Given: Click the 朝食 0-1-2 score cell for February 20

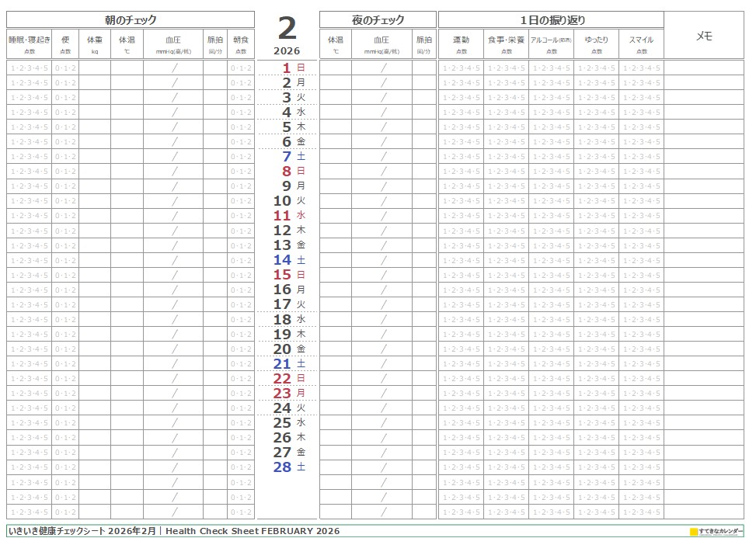Looking at the screenshot, I should [x=241, y=349].
